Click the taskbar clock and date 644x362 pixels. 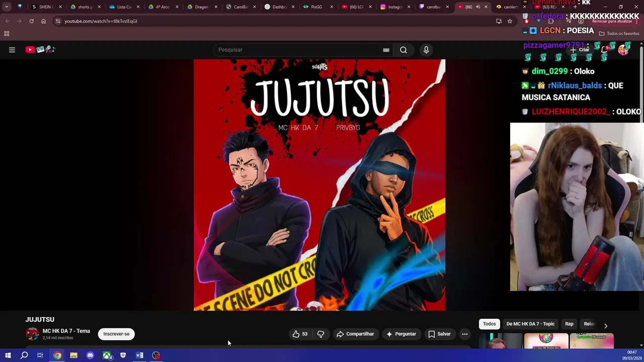tap(632, 355)
